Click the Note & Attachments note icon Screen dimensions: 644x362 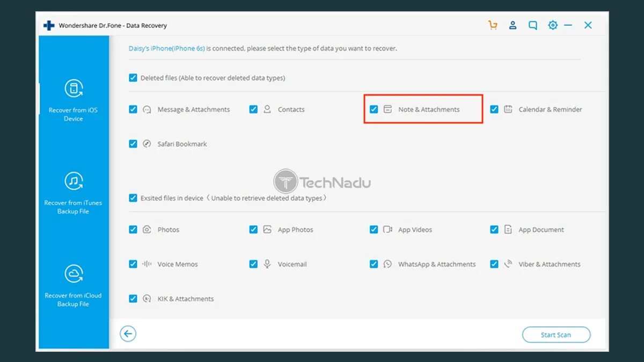point(387,109)
